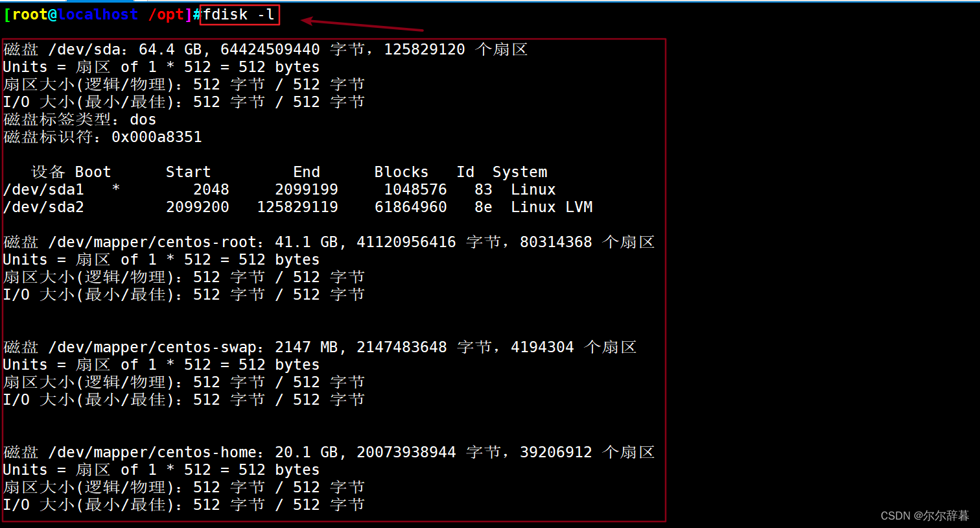Click the '设备 Boot' column header
Screen dimensions: 980x528
click(x=71, y=172)
